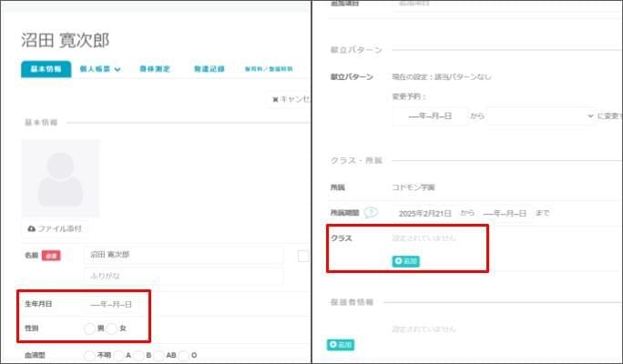This screenshot has height=364, width=623.
Task: Click the help icon next to 所属期間
Action: click(371, 213)
